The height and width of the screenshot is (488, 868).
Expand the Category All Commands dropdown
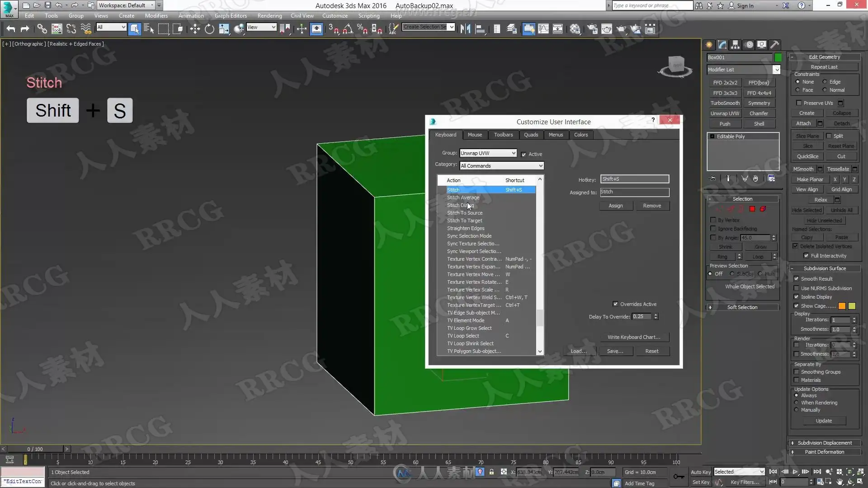501,166
